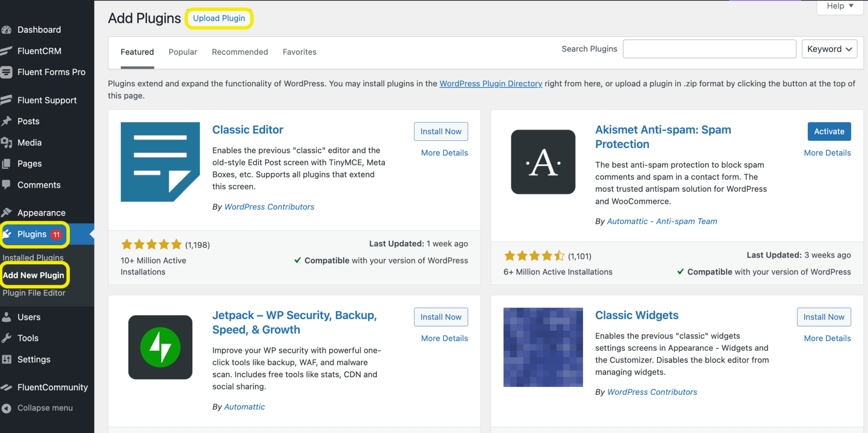Image resolution: width=868 pixels, height=433 pixels.
Task: Click the Classic Widgets pixelated thumbnail
Action: [543, 347]
